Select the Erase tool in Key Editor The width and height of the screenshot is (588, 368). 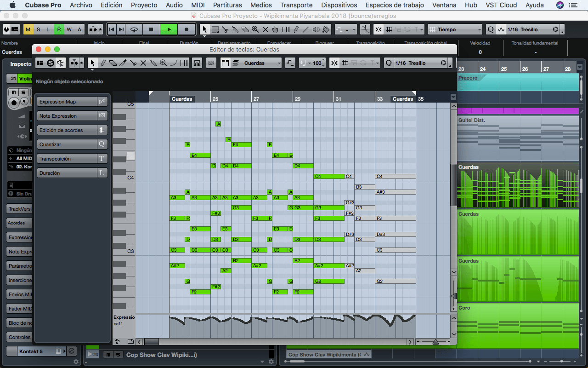click(113, 63)
